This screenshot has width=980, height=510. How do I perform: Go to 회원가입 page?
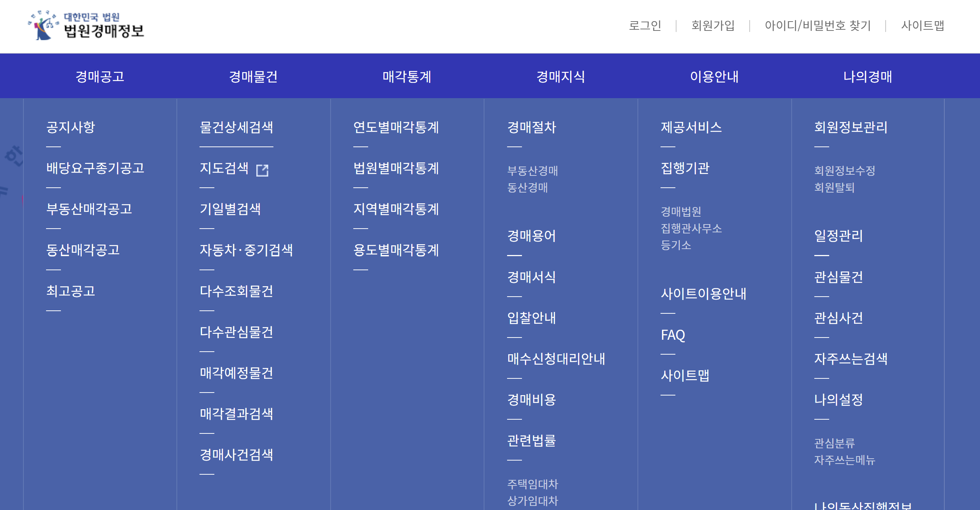click(713, 26)
